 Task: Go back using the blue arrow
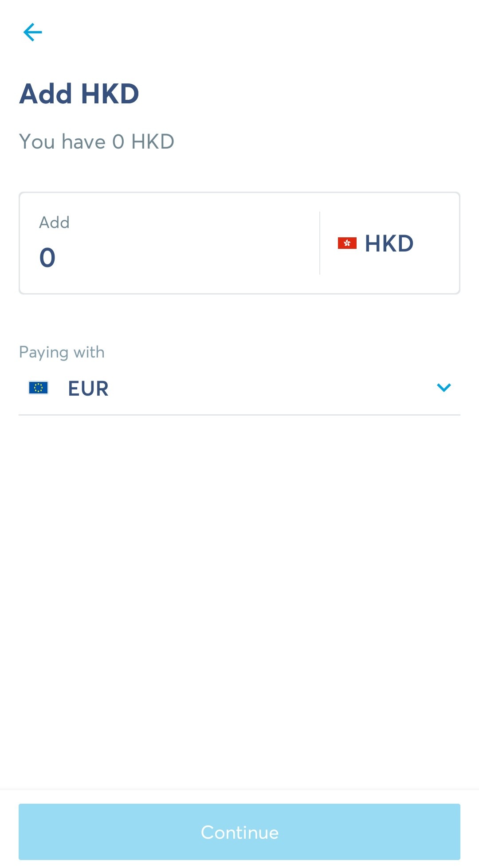pyautogui.click(x=32, y=32)
